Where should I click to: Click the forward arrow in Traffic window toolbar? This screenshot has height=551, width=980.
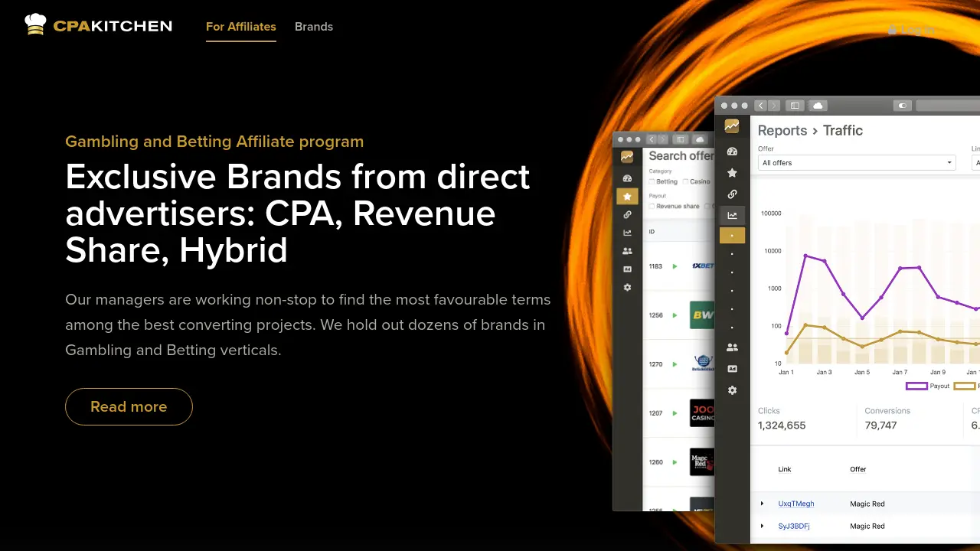774,106
